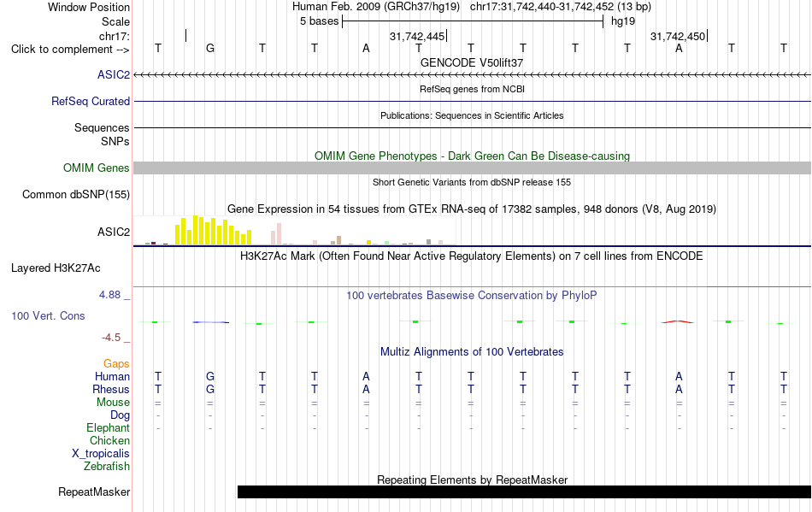Select the Common dbSNP(155) track label
This screenshot has width=812, height=512.
click(75, 194)
